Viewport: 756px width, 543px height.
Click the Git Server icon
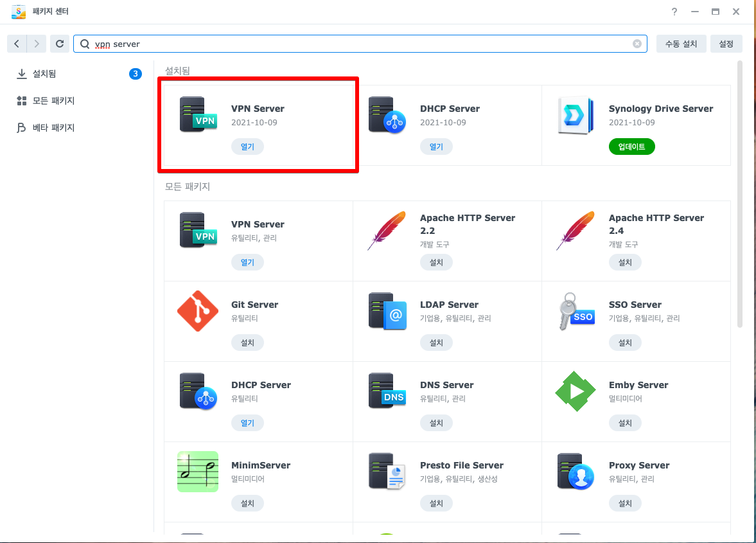coord(198,311)
